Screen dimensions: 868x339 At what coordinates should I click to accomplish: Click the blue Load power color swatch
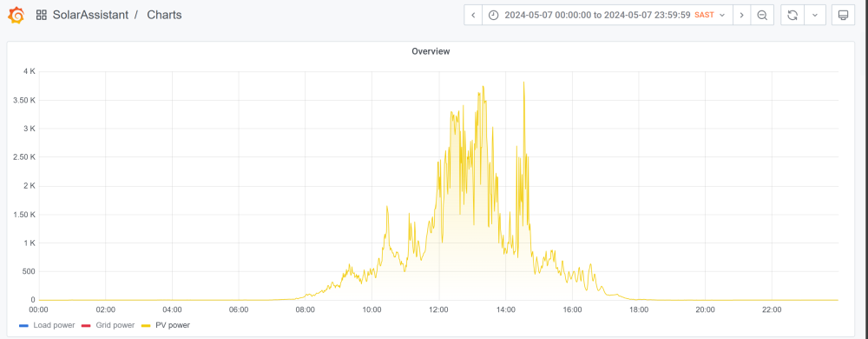click(23, 326)
